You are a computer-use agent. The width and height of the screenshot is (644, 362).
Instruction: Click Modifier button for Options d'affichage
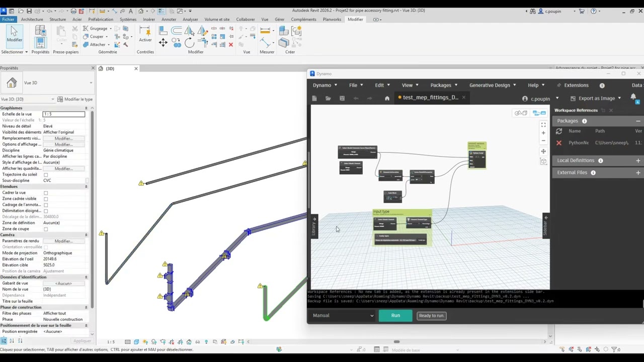63,144
